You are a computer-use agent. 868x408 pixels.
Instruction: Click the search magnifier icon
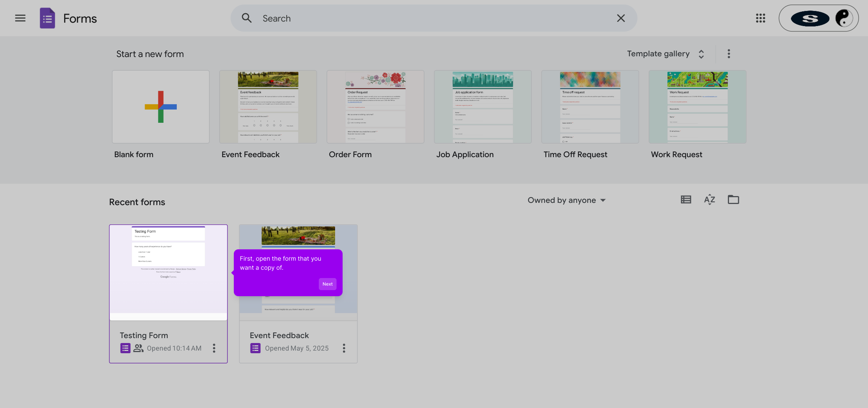pyautogui.click(x=247, y=18)
